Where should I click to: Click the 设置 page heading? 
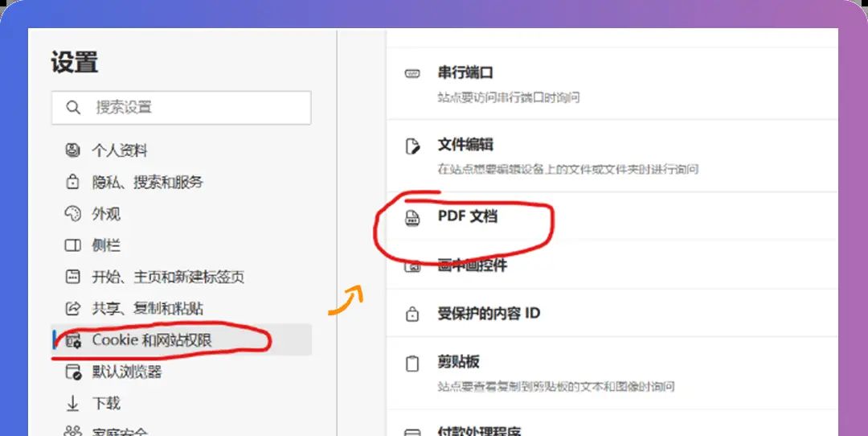pos(75,62)
